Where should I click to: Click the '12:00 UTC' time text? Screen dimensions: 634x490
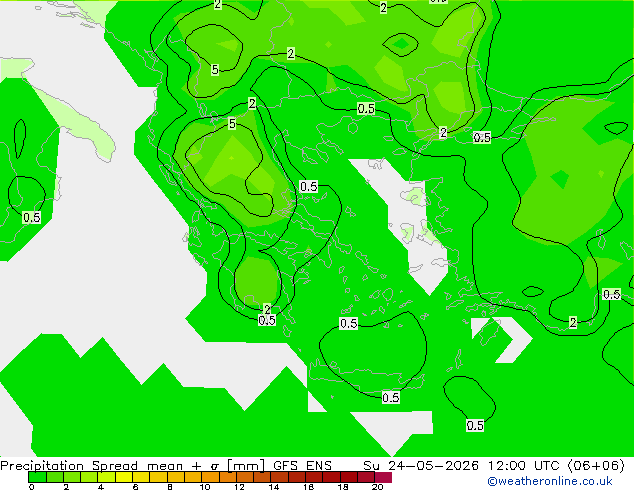(x=525, y=465)
